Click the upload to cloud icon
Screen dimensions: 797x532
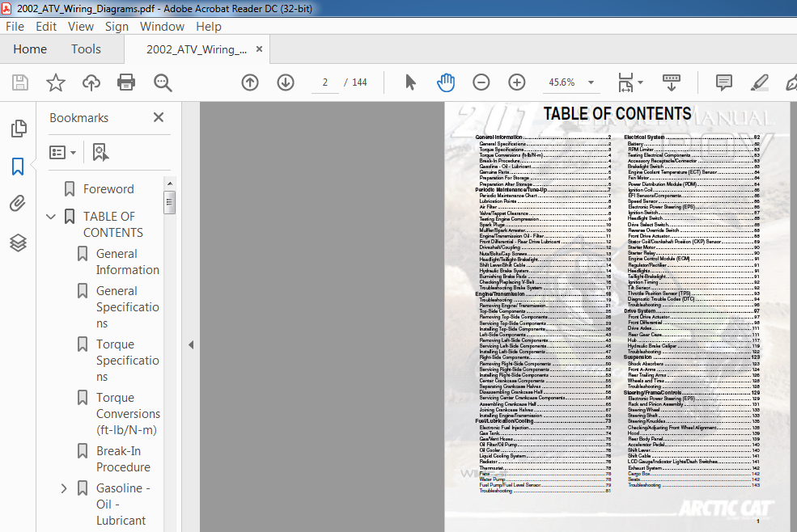tap(91, 82)
